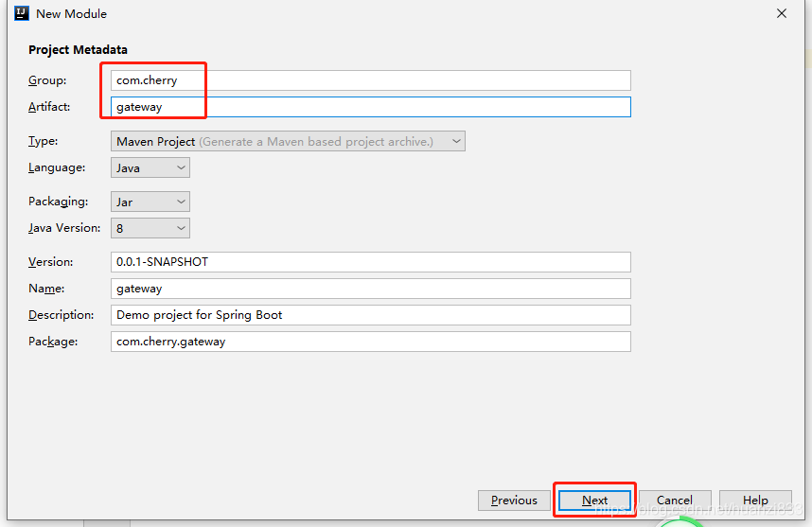Close the New Module dialog
This screenshot has width=812, height=527.
point(782,13)
